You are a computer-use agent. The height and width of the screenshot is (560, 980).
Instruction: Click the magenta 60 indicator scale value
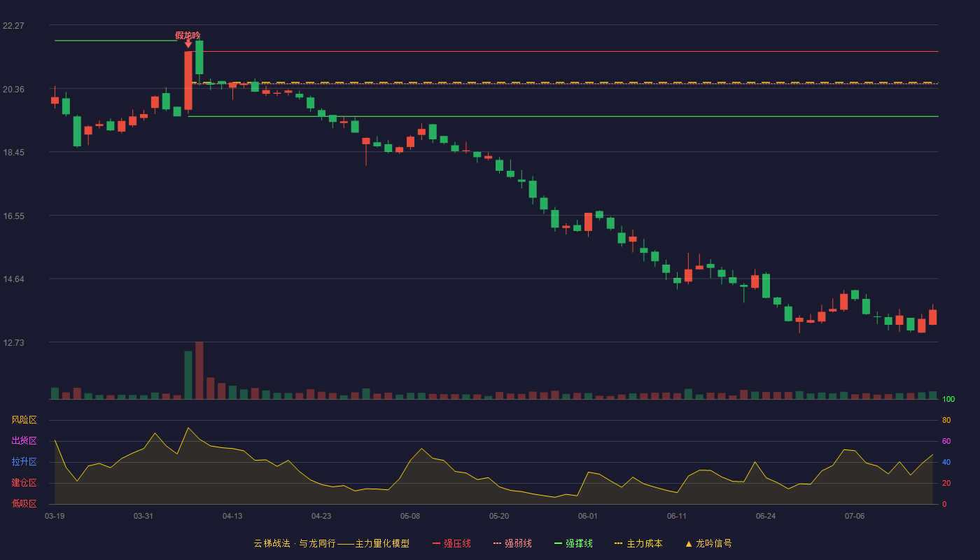(x=946, y=441)
